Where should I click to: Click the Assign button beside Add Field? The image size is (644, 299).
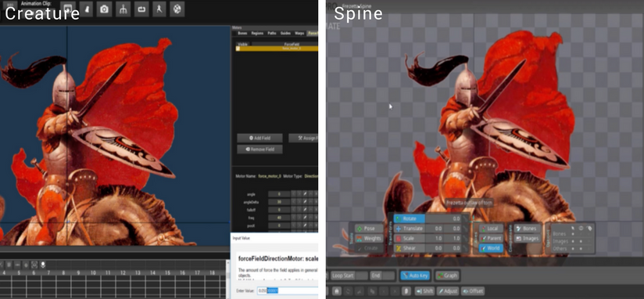pos(303,139)
